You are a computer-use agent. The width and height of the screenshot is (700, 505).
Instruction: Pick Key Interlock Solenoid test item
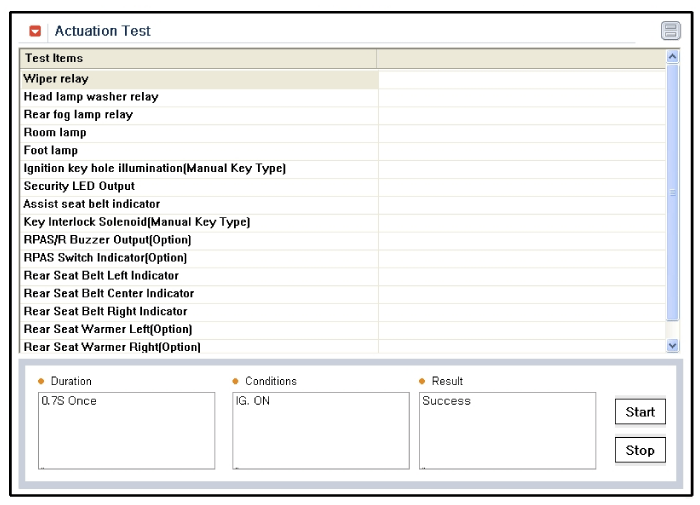(x=137, y=222)
